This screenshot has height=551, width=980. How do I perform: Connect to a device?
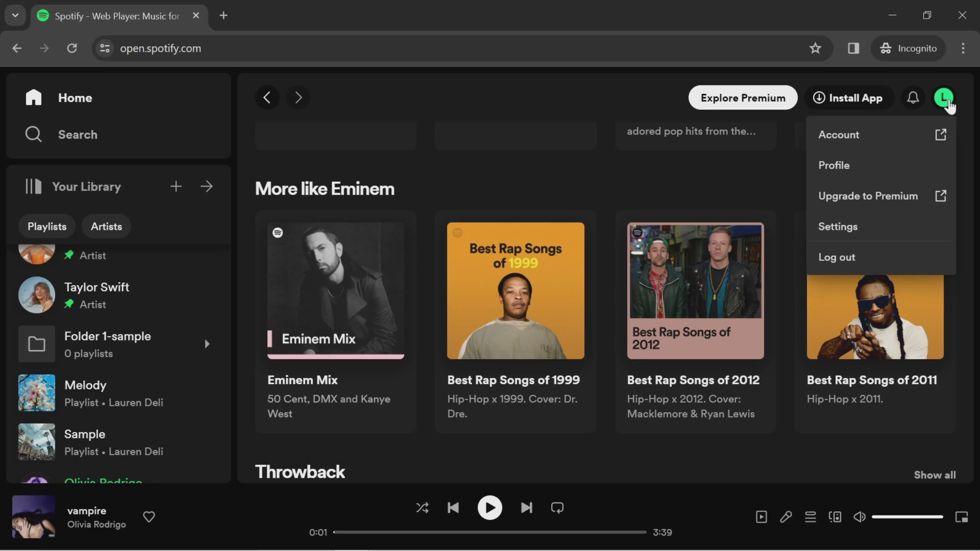[835, 517]
